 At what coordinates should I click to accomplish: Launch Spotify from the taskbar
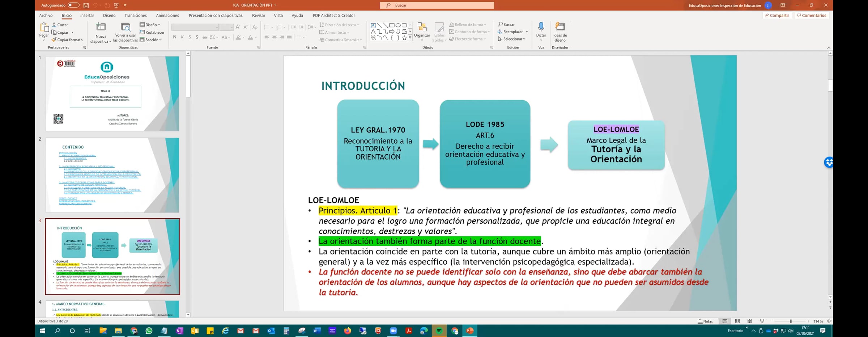[439, 330]
